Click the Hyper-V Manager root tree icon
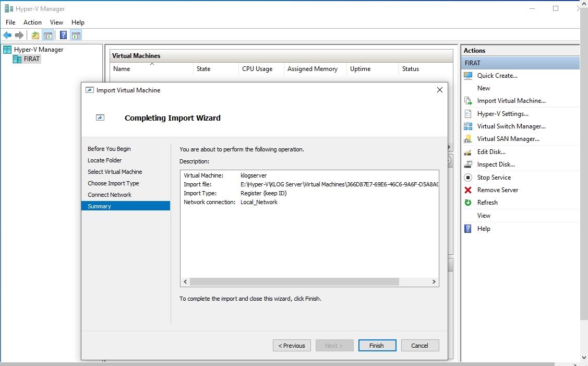The height and width of the screenshot is (366, 588). (7, 49)
